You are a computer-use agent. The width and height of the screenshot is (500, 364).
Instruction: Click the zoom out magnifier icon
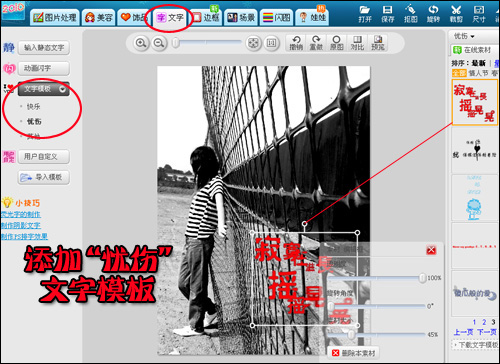pyautogui.click(x=159, y=43)
